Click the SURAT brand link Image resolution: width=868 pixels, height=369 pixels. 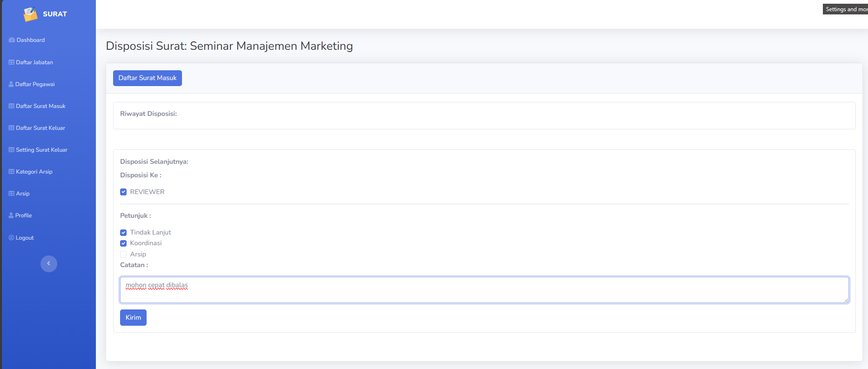pyautogui.click(x=45, y=14)
